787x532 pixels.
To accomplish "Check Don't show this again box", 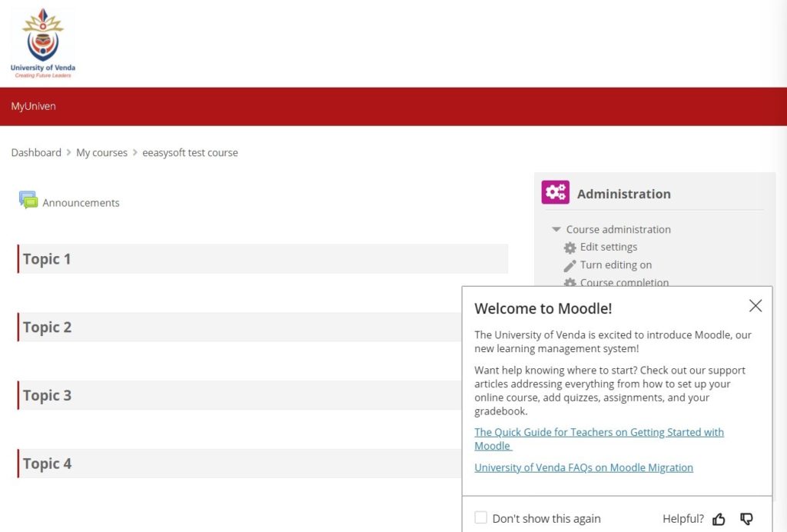I will pyautogui.click(x=480, y=517).
